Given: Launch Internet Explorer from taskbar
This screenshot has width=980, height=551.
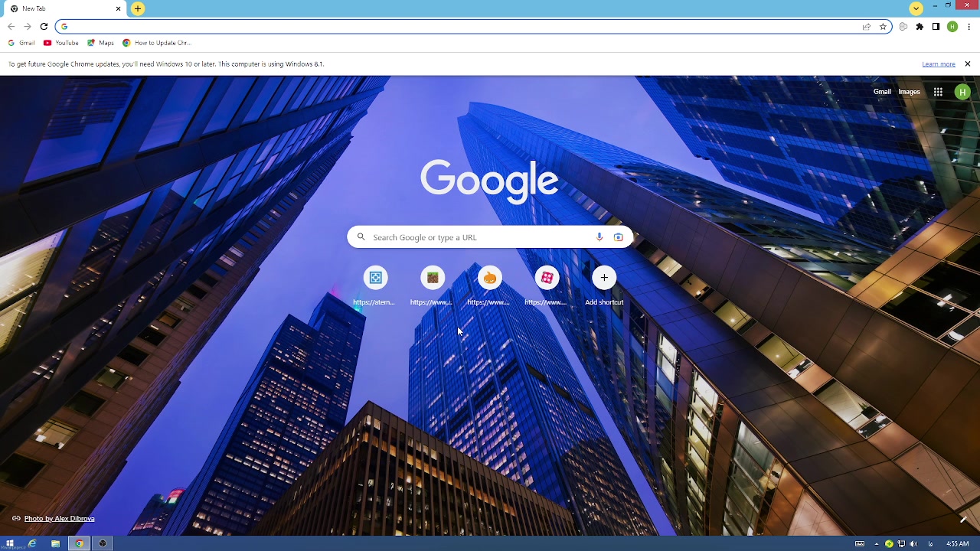Looking at the screenshot, I should tap(32, 543).
